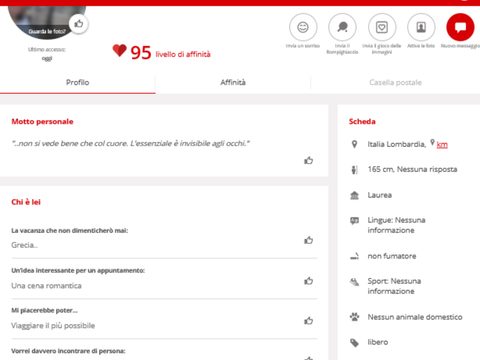Open the Casella postale tab
This screenshot has height=360, width=480.
coord(395,82)
